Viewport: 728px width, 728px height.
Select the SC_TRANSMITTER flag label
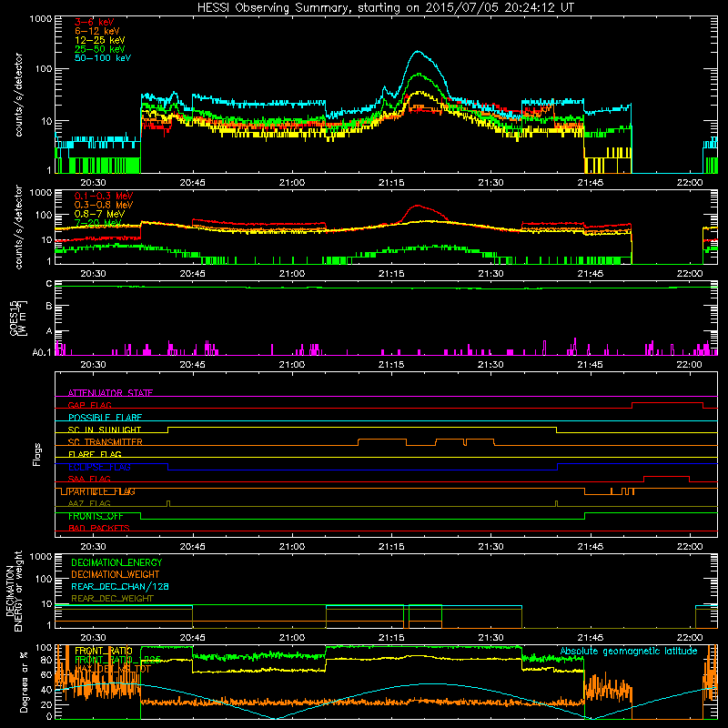tap(105, 442)
